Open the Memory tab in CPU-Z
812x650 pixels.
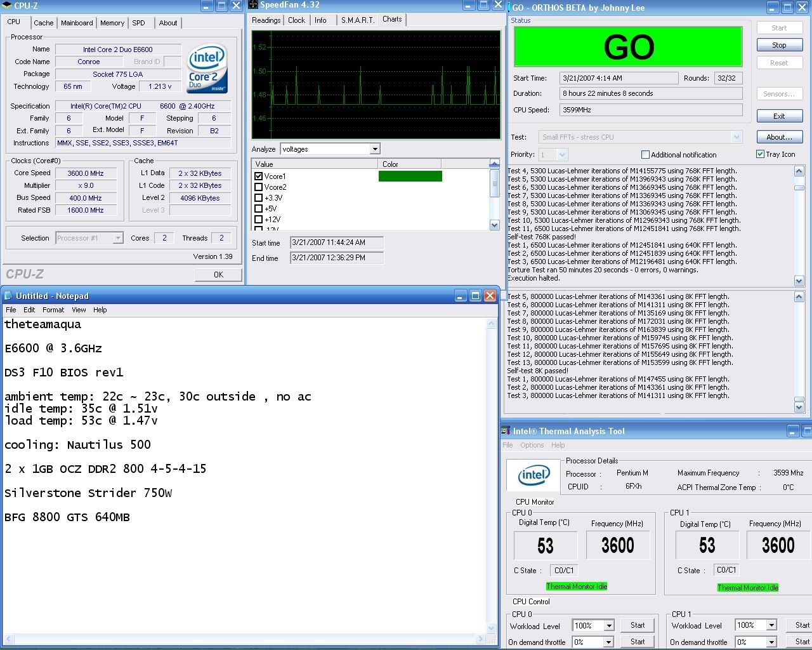click(x=112, y=23)
